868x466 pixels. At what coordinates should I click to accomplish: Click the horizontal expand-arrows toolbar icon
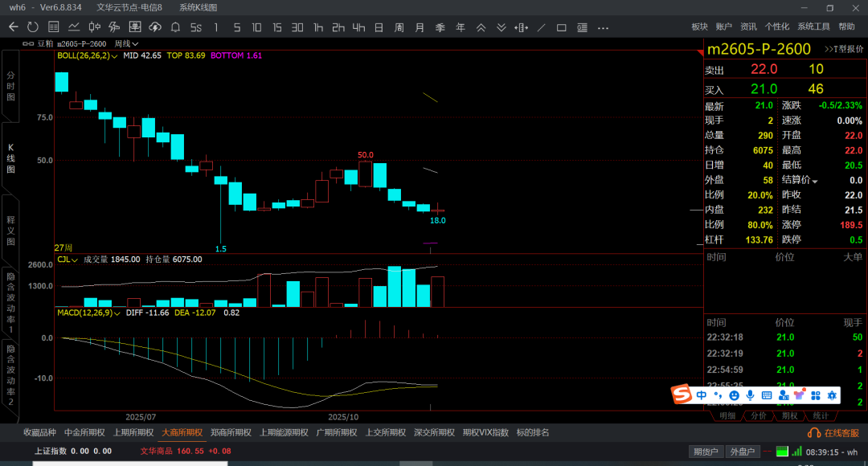[x=521, y=27]
